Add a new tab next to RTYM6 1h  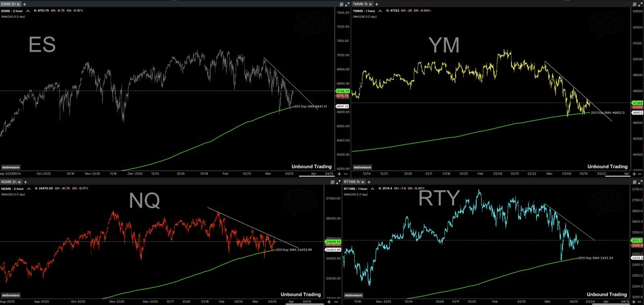369,182
